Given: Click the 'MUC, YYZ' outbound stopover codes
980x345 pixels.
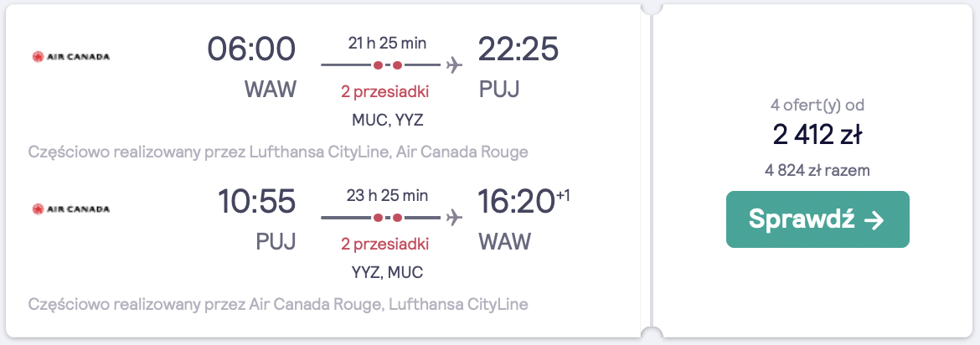Looking at the screenshot, I should click(386, 120).
